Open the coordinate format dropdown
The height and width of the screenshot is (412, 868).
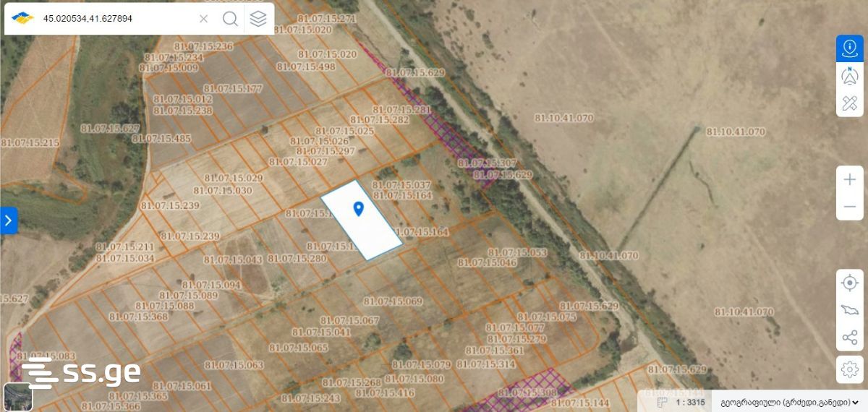click(789, 402)
